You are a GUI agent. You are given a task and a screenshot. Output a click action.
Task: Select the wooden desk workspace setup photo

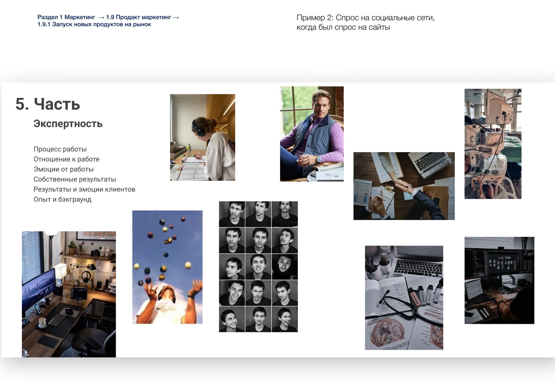point(69,294)
